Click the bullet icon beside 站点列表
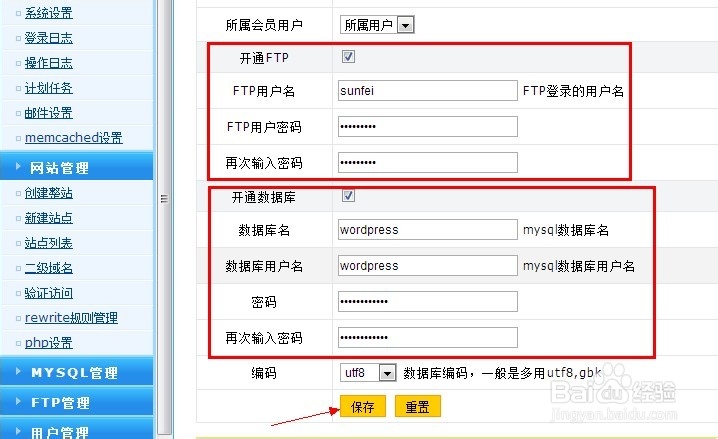The image size is (718, 439). pyautogui.click(x=18, y=244)
